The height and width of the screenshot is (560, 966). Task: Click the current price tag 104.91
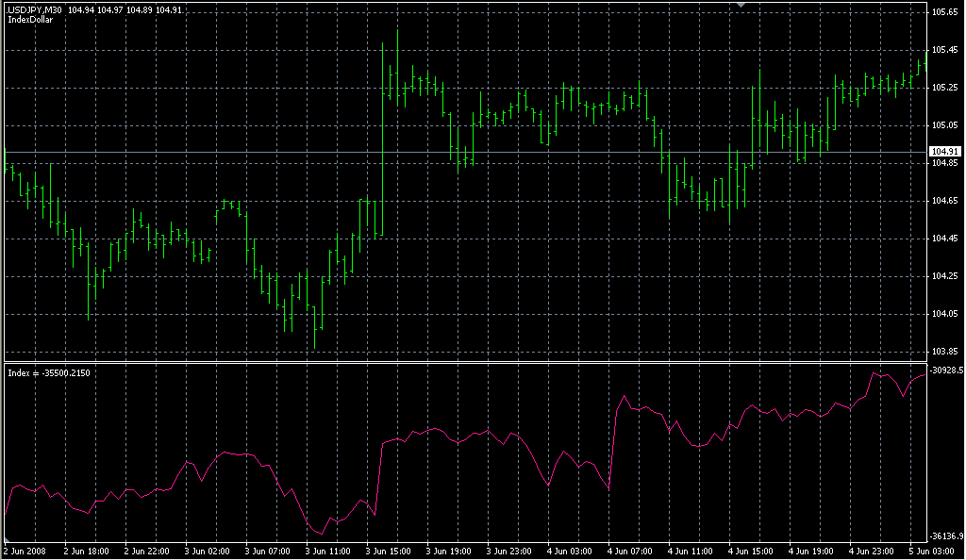tap(944, 152)
